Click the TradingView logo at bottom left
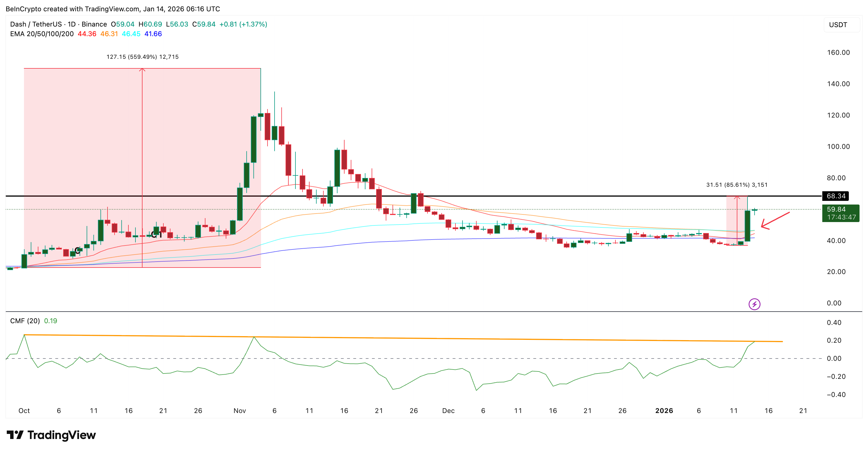 [x=51, y=435]
